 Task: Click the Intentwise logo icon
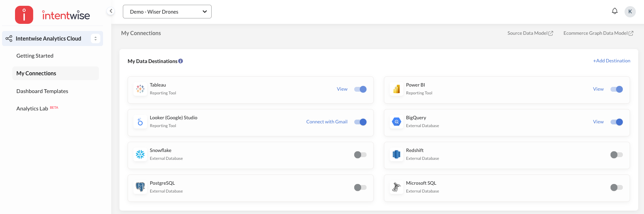(24, 15)
